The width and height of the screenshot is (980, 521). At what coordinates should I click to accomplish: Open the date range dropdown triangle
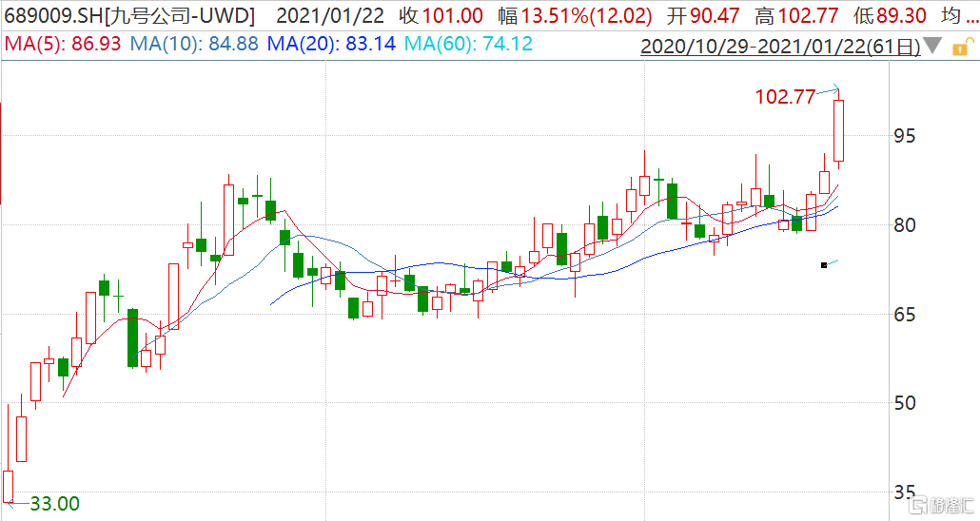(932, 46)
